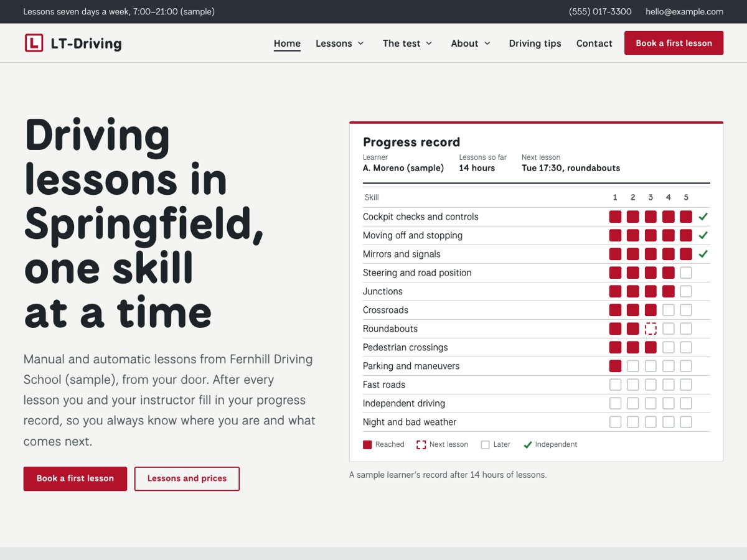Image resolution: width=747 pixels, height=560 pixels.
Task: Click the empty Later legend square
Action: [485, 444]
